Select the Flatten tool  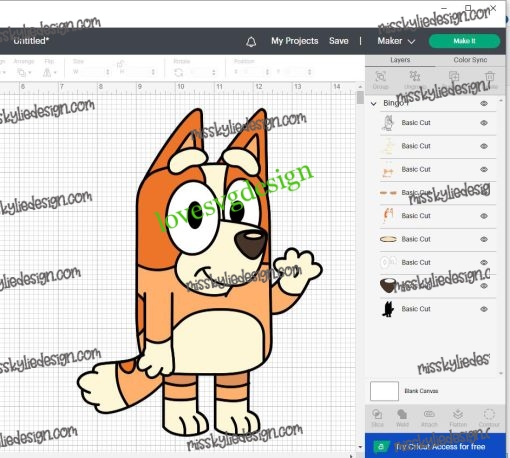click(458, 418)
